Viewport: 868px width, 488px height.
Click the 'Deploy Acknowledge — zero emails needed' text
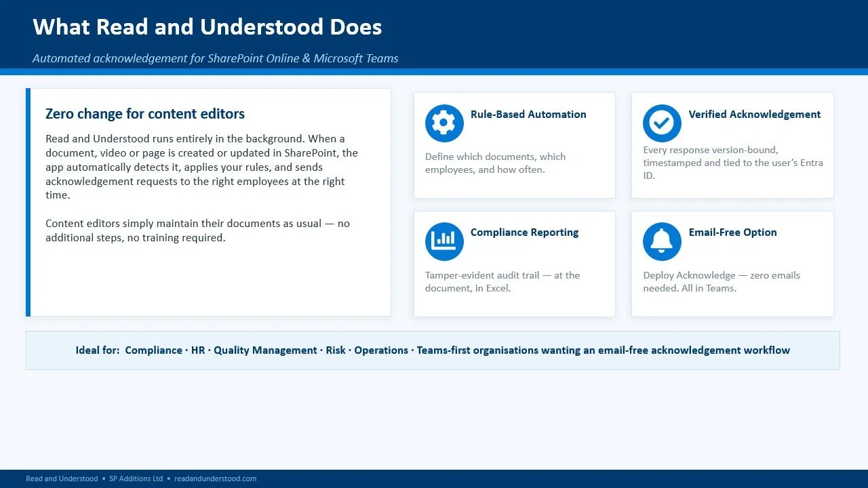722,281
